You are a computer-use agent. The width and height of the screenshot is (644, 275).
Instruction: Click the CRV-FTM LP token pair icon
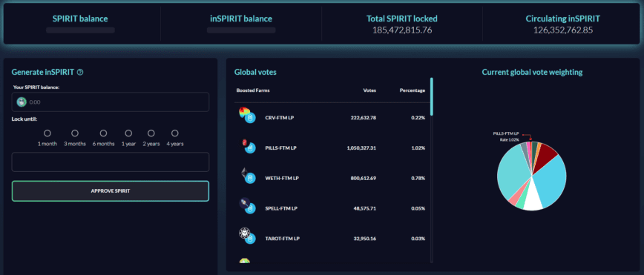coord(247,115)
